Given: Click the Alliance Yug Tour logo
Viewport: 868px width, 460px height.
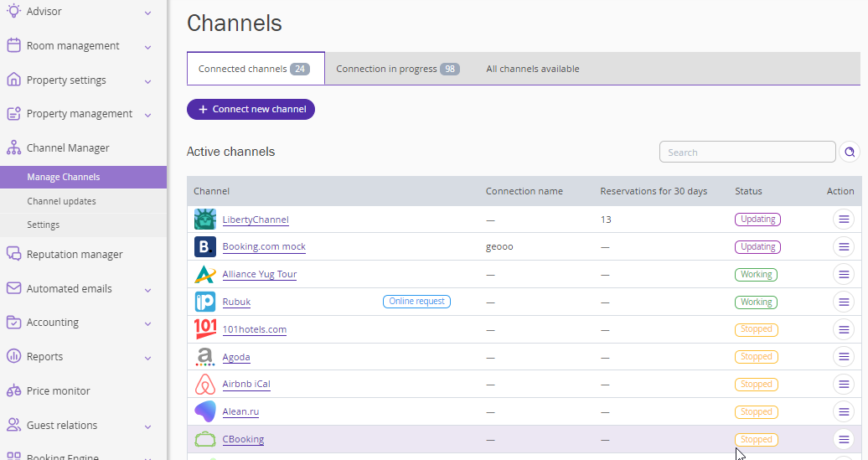Looking at the screenshot, I should coord(204,274).
